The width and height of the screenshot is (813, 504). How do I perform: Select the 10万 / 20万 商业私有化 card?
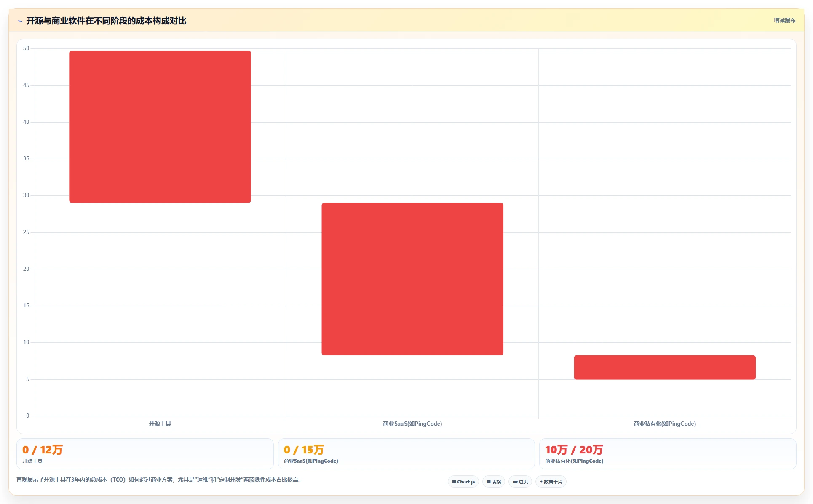(668, 454)
